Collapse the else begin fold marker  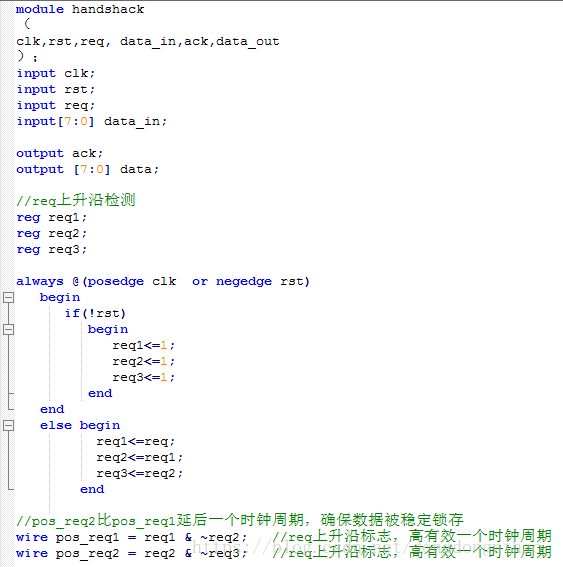[x=8, y=426]
